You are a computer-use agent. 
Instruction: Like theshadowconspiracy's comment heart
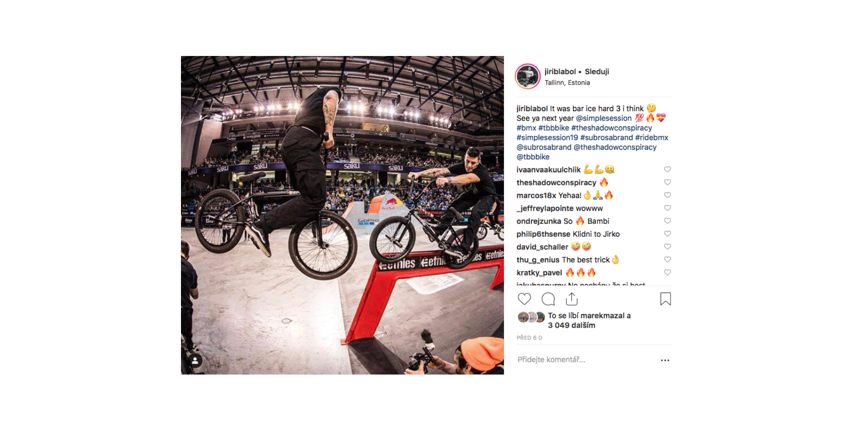(x=667, y=182)
